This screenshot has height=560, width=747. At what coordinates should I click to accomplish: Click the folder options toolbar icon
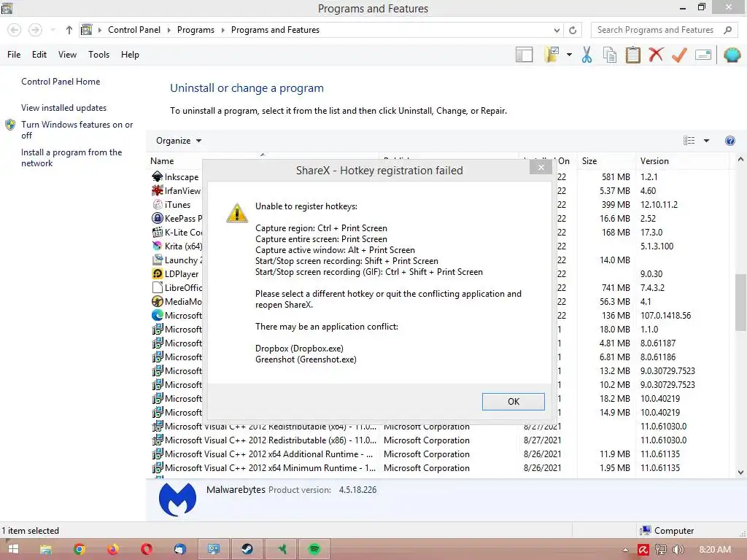[x=551, y=55]
